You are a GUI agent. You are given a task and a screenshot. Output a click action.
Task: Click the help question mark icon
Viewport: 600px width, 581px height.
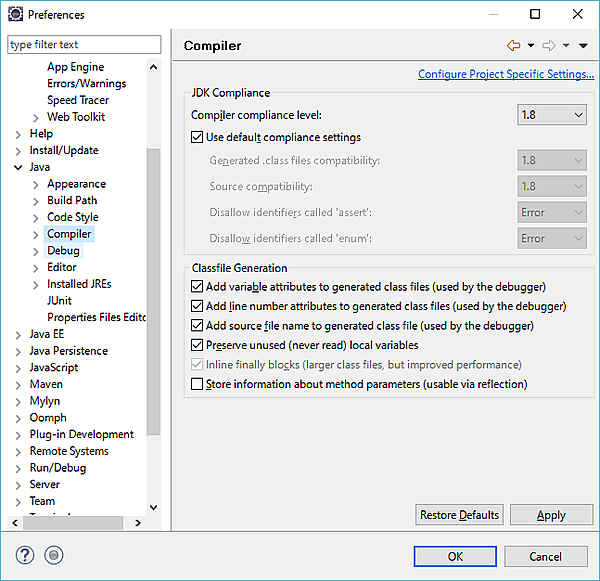pyautogui.click(x=26, y=556)
